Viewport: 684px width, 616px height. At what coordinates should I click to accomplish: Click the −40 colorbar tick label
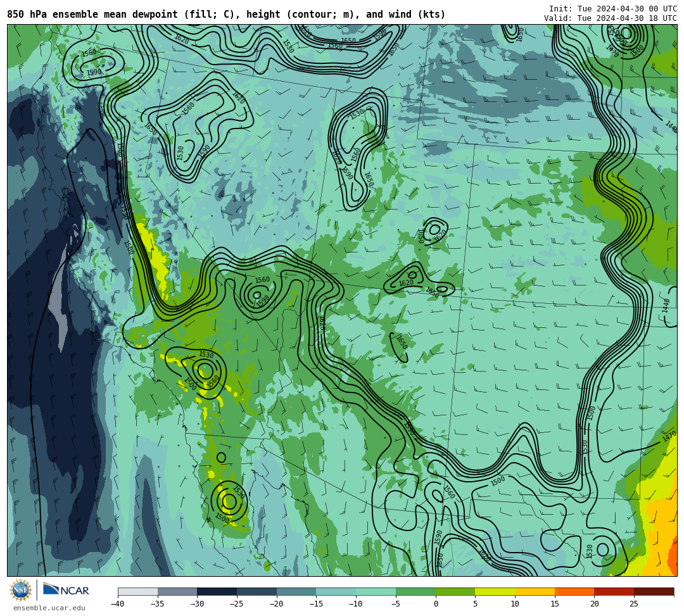tap(117, 604)
